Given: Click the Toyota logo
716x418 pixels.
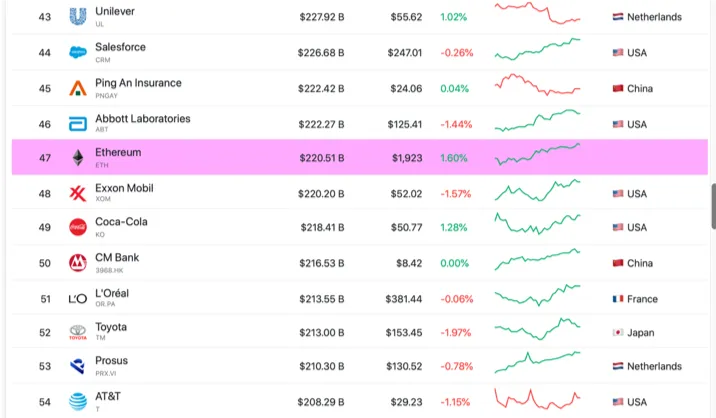Looking at the screenshot, I should click(78, 332).
